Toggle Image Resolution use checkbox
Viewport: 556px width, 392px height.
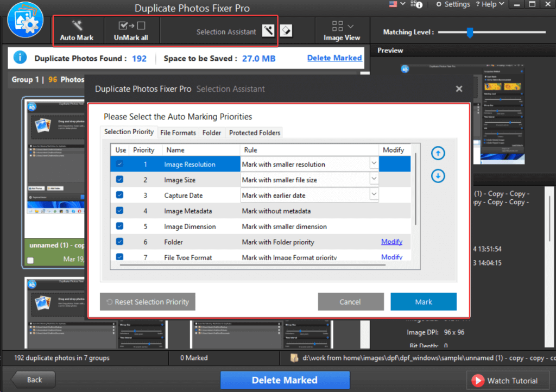[x=119, y=164]
